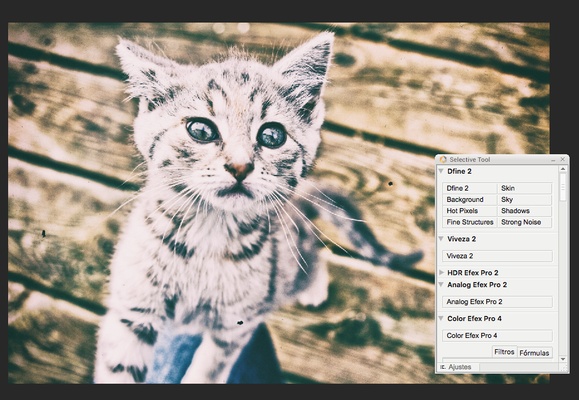Expand the HDR Efex Pro 2 section
The height and width of the screenshot is (400, 579).
[x=441, y=273]
